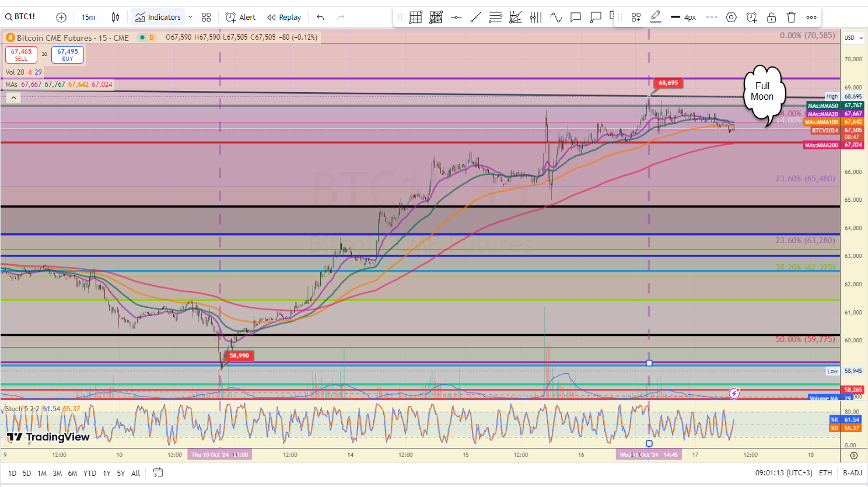Select the trend line drawing tool
This screenshot has height=487, width=868.
(x=476, y=17)
